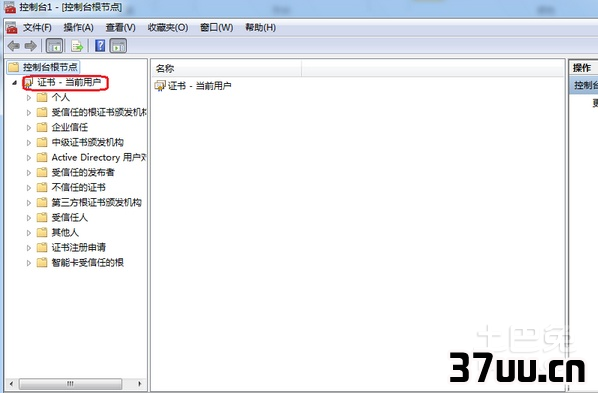Expand the 企业信任 folder
Image resolution: width=598 pixels, height=393 pixels.
click(29, 127)
